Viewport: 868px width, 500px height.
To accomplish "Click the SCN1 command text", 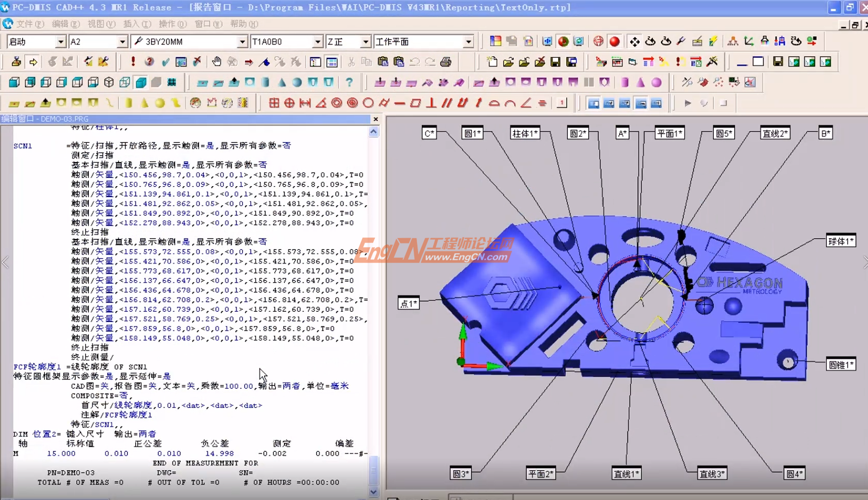I will point(23,146).
